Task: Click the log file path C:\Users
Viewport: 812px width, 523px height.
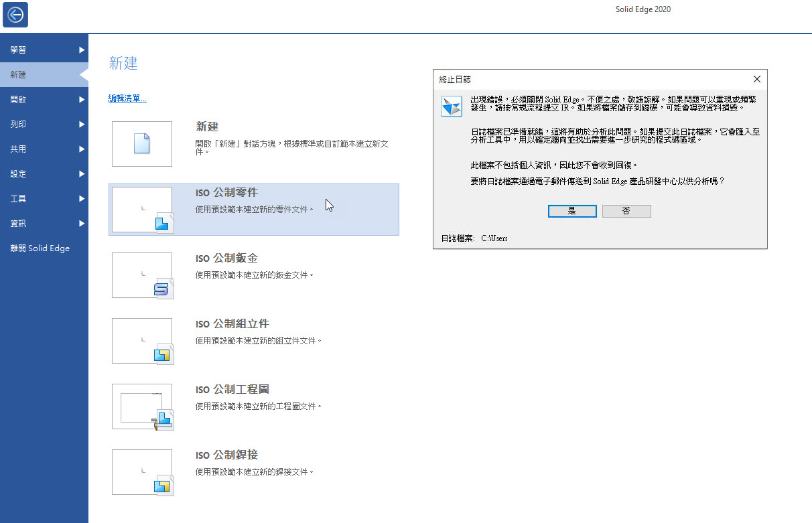Action: [494, 238]
